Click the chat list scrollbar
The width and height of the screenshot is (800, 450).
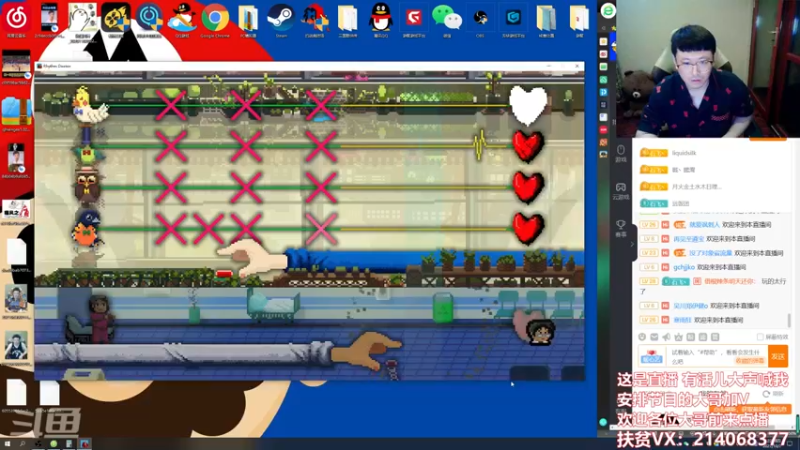click(789, 320)
